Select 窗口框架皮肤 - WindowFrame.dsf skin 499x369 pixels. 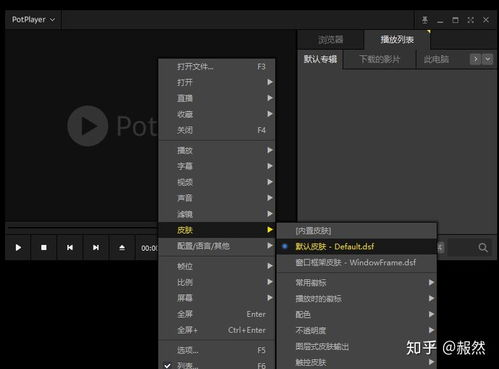357,263
